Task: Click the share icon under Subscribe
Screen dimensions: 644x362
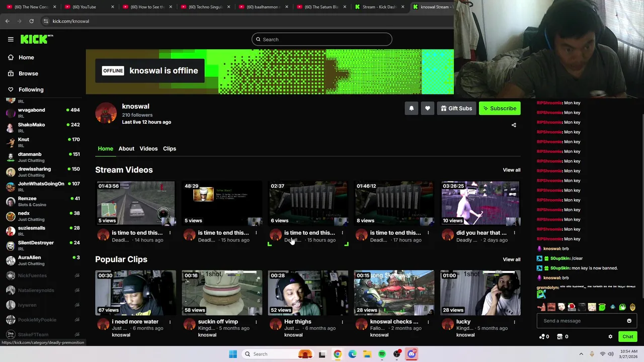Action: click(x=514, y=125)
